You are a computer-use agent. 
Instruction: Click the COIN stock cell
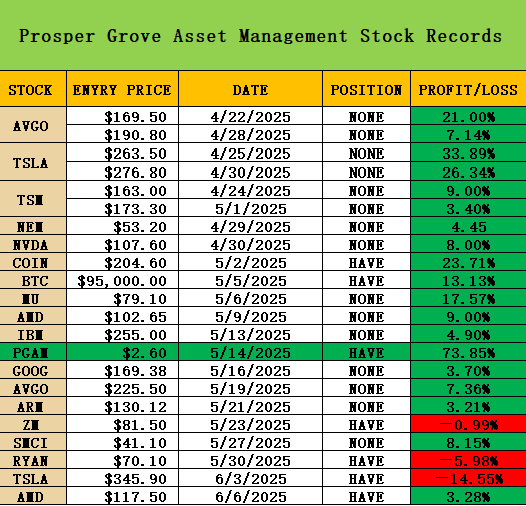[33, 263]
